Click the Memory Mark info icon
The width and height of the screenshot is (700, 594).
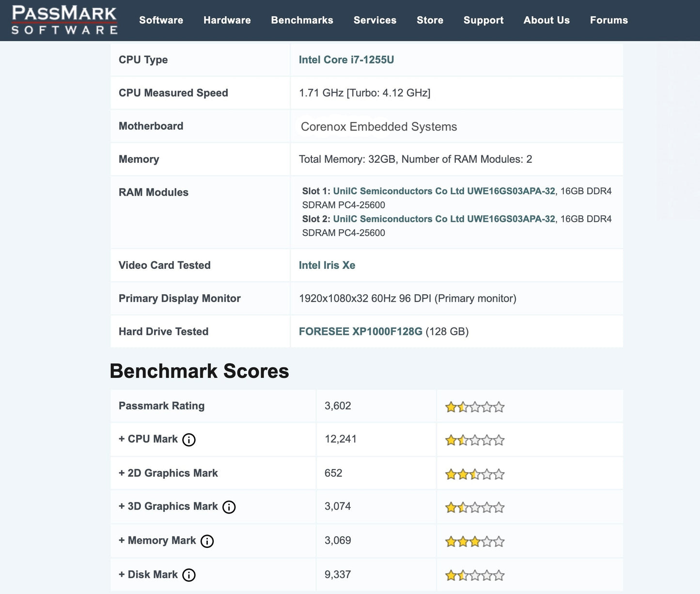[206, 542]
